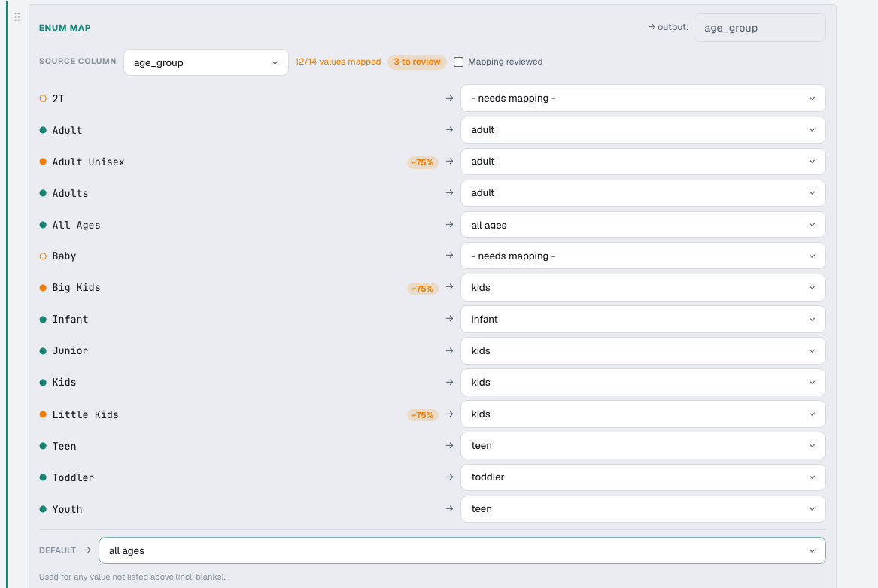Click the green status dot for All Ages

43,225
